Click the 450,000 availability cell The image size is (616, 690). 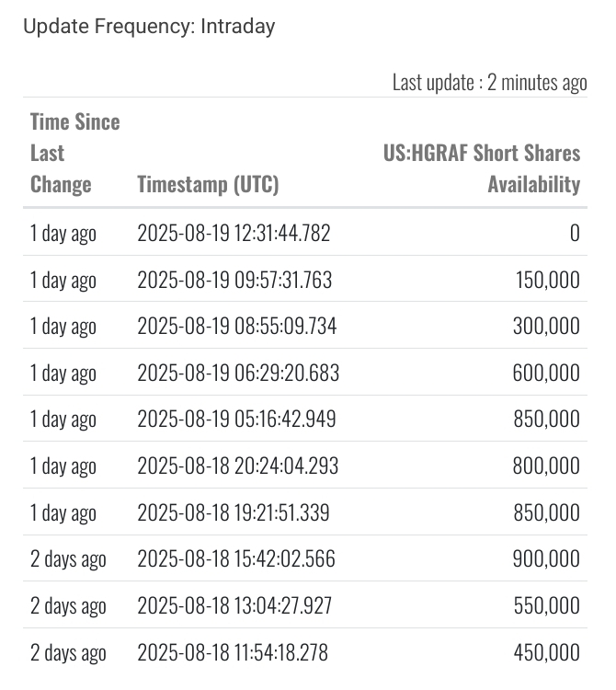click(547, 652)
